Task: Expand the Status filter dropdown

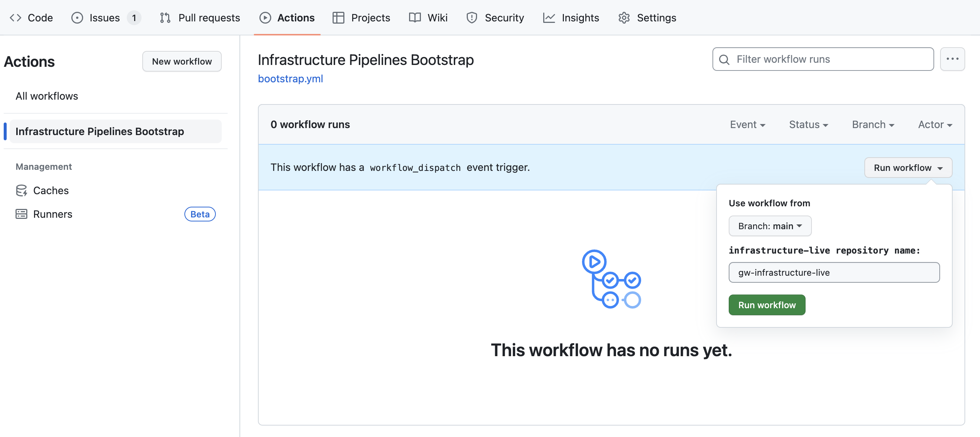Action: tap(809, 124)
